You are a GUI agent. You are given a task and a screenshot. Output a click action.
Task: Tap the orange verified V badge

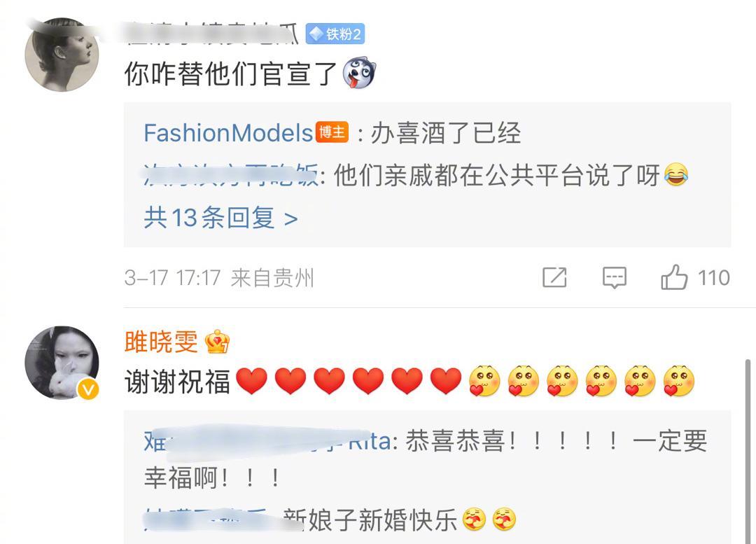tap(88, 389)
